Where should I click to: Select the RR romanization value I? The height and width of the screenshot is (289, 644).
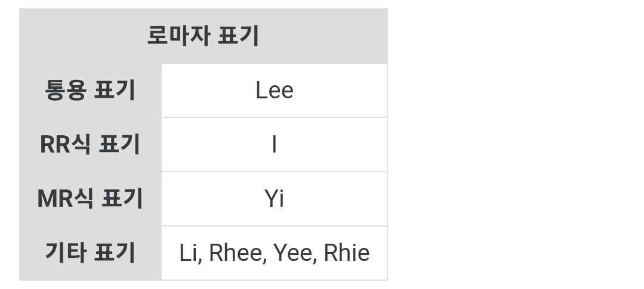coord(274,145)
